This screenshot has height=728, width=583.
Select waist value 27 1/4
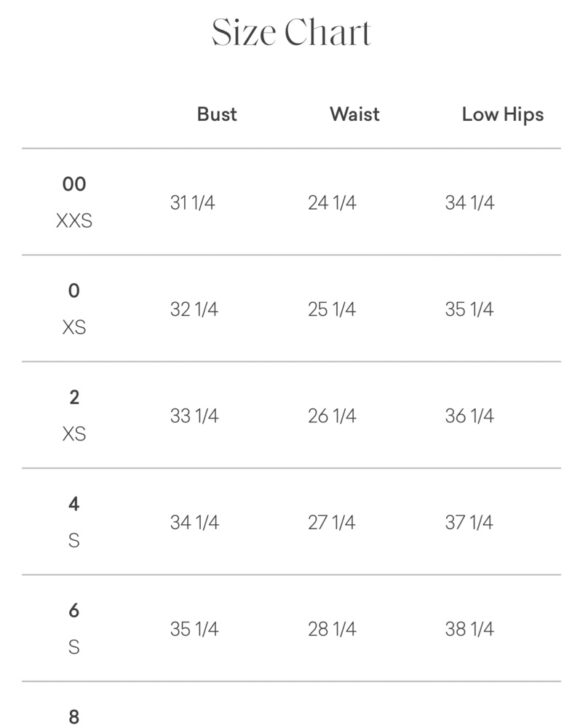(x=331, y=522)
